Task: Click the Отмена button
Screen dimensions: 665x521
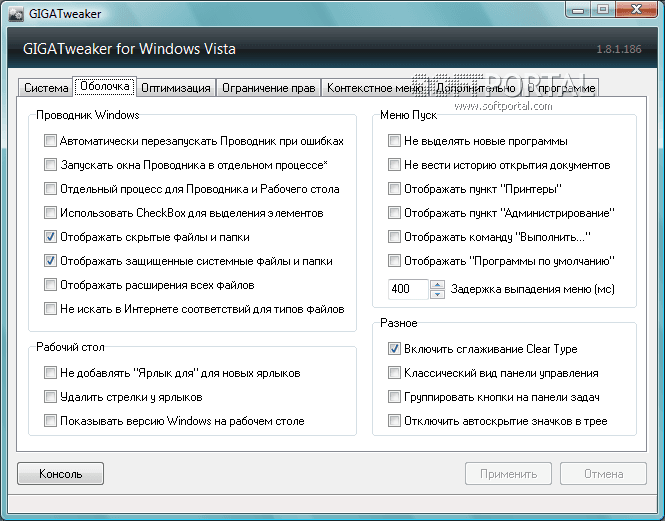Action: tap(603, 473)
